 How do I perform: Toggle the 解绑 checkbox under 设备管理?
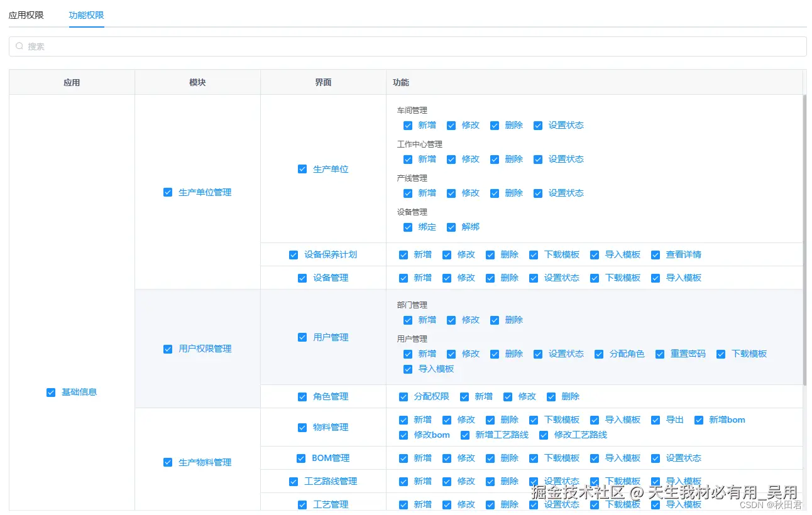pyautogui.click(x=451, y=227)
